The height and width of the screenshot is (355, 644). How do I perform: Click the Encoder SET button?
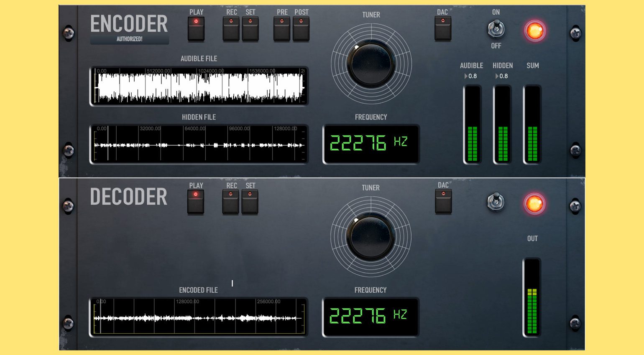pyautogui.click(x=250, y=29)
